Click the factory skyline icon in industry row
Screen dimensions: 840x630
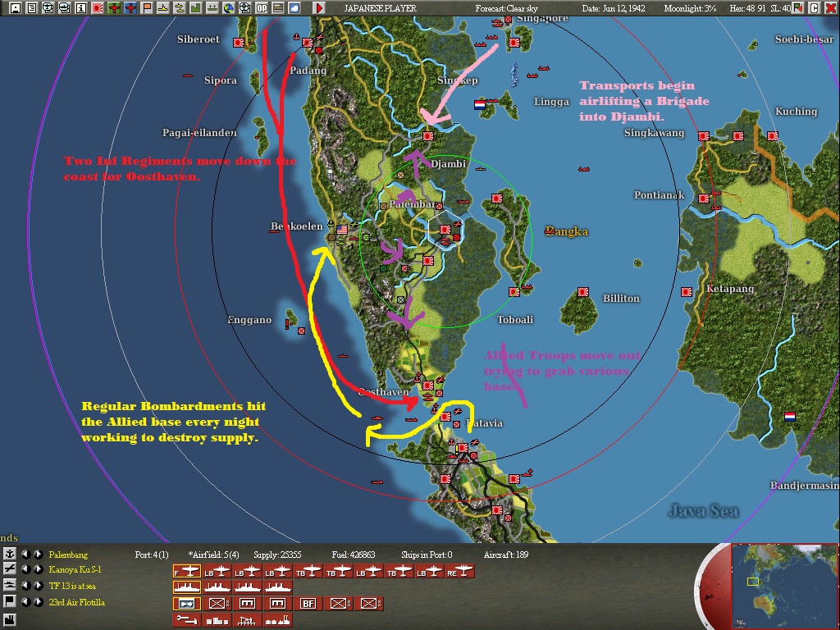click(x=278, y=620)
